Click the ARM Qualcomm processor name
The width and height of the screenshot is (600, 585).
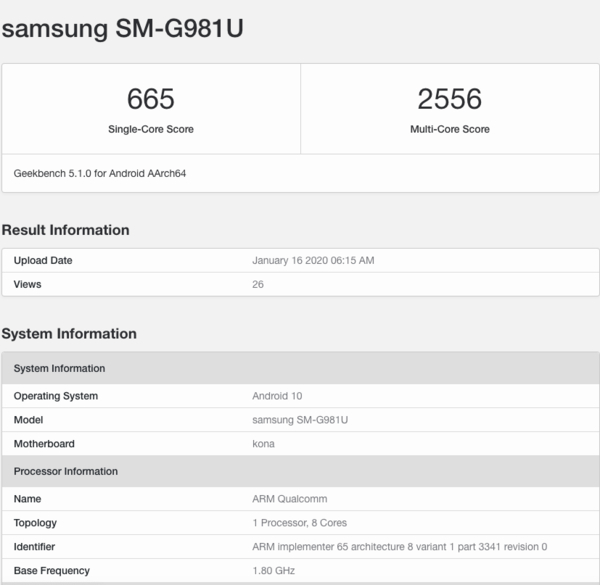[x=289, y=499]
